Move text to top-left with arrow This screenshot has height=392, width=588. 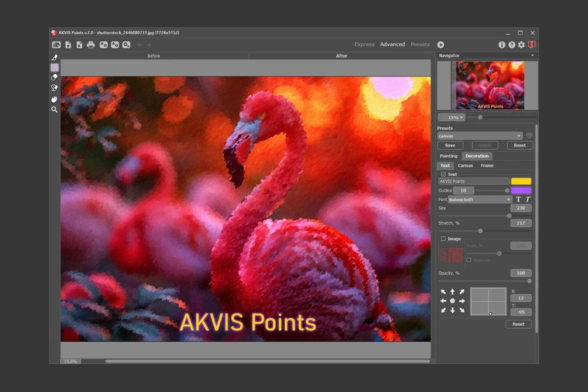point(443,292)
